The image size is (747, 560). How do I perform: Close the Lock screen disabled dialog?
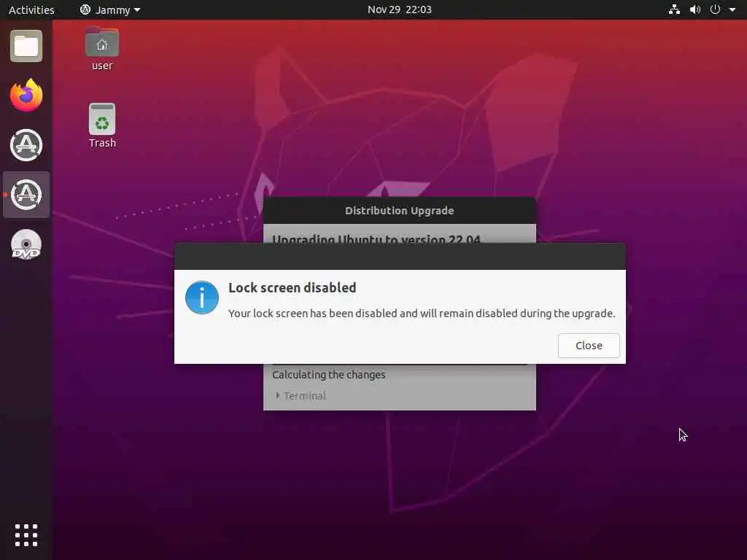(x=589, y=346)
